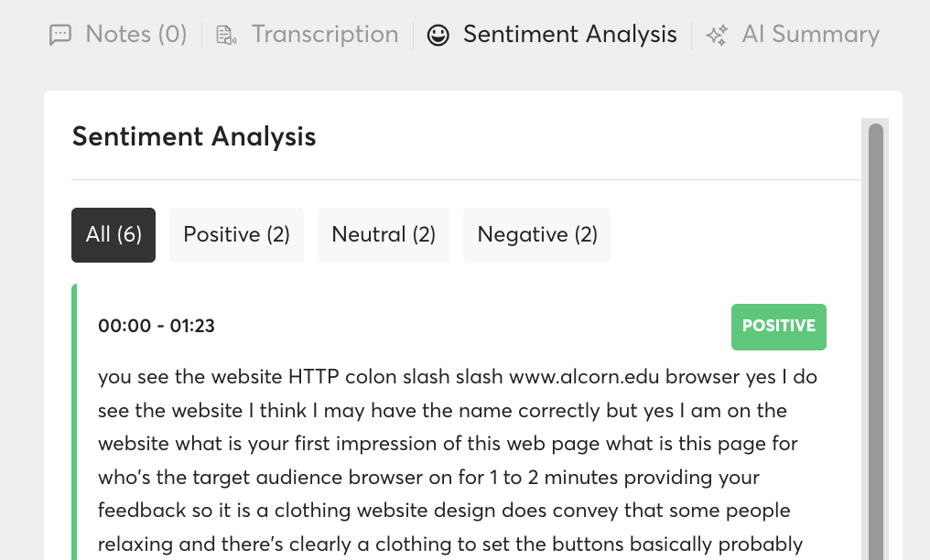This screenshot has width=930, height=560.
Task: Filter by Neutral (2) segments
Action: [383, 235]
